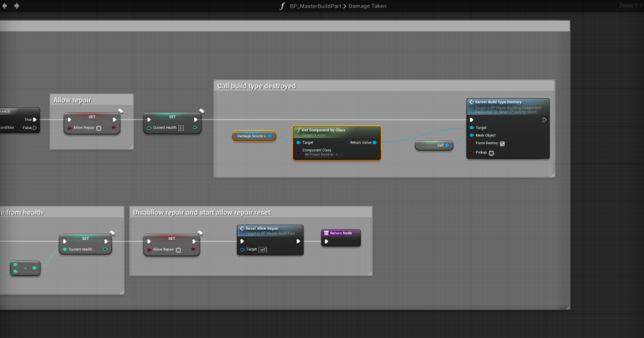Viewport: 644px width, 338px height.
Task: Click the function icon in the breadcrumb
Action: (282, 6)
